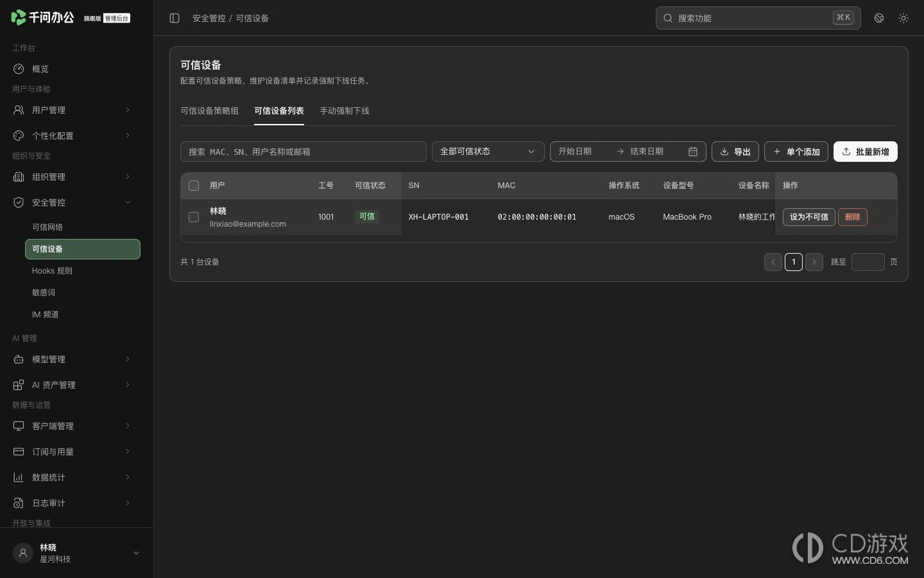Go to the next page arrow
Viewport: 924px width, 578px height.
click(814, 262)
